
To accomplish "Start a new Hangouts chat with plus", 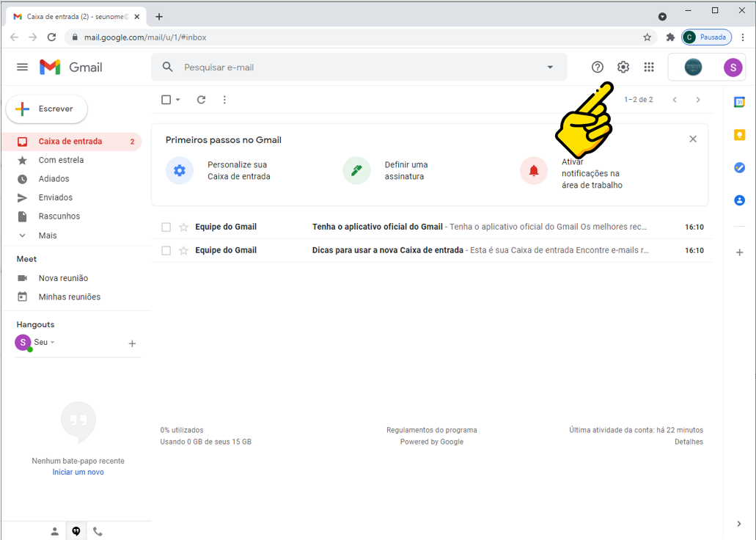I will pos(132,343).
